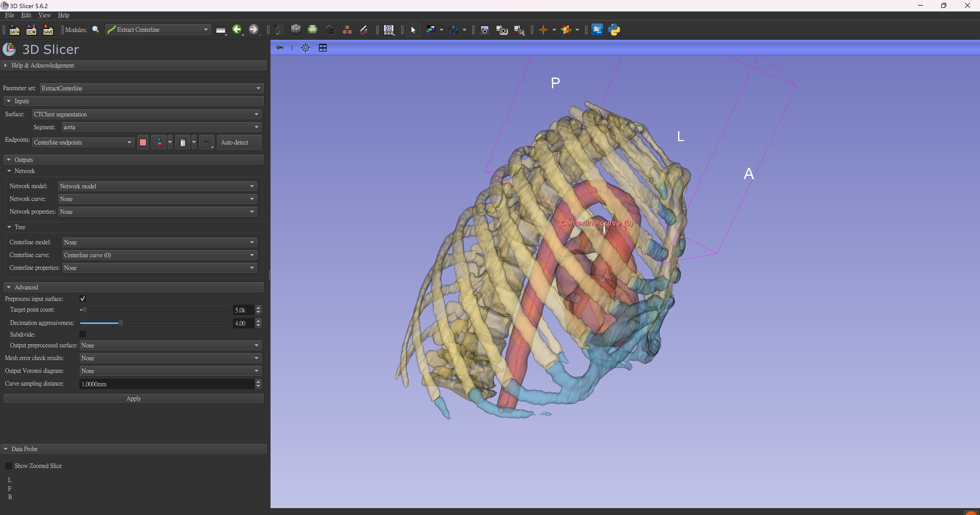
Task: Collapse the Advanced section
Action: [133, 287]
